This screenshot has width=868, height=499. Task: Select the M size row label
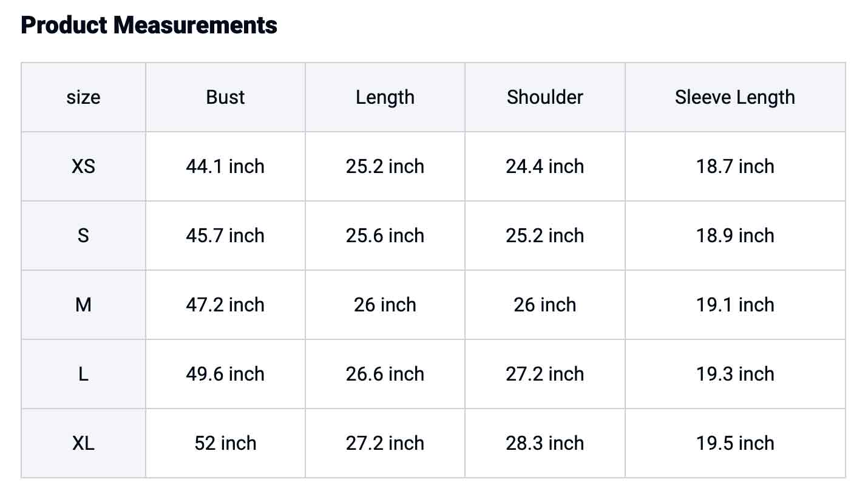(84, 305)
